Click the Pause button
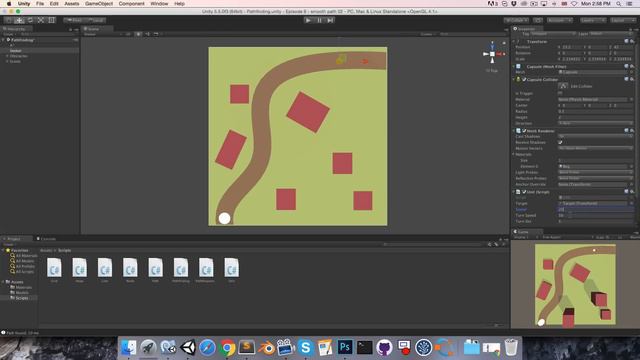The image size is (640, 360). 319,20
